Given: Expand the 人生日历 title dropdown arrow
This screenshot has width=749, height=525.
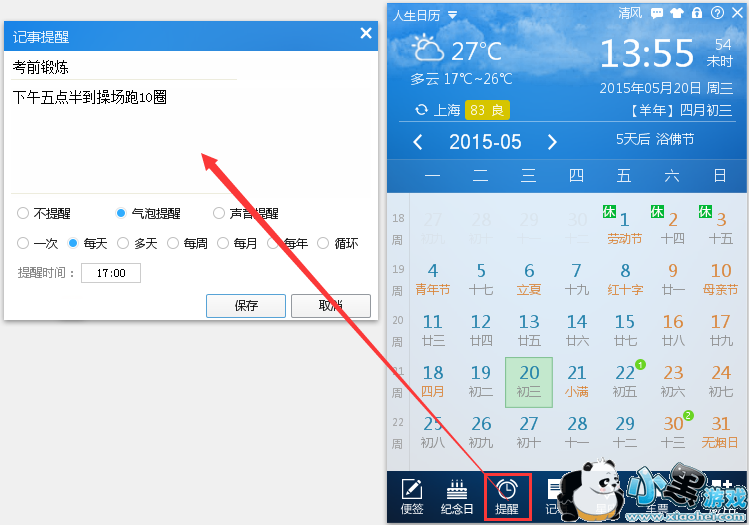Looking at the screenshot, I should pyautogui.click(x=452, y=15).
